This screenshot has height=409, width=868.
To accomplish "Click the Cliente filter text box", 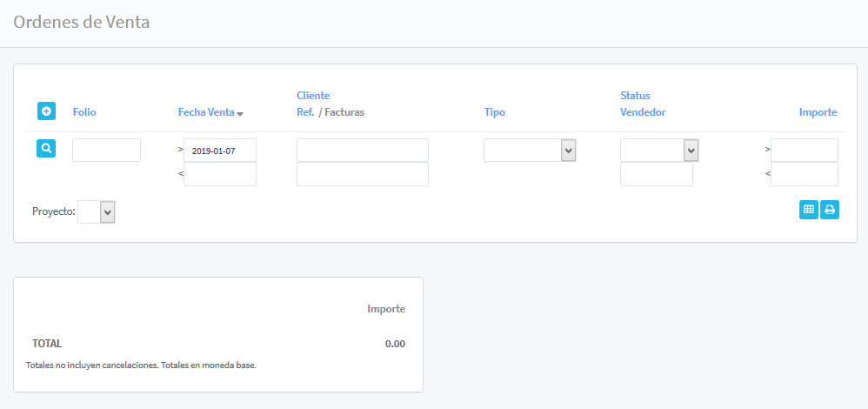I will (x=362, y=150).
